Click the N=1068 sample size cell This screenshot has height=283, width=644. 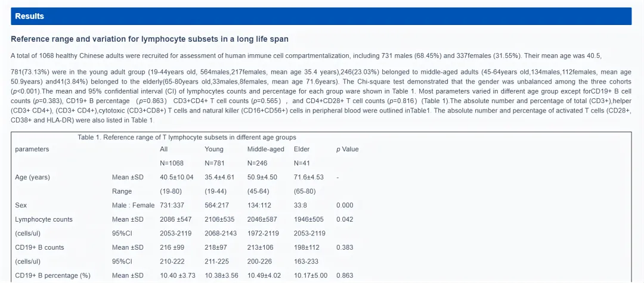(172, 163)
